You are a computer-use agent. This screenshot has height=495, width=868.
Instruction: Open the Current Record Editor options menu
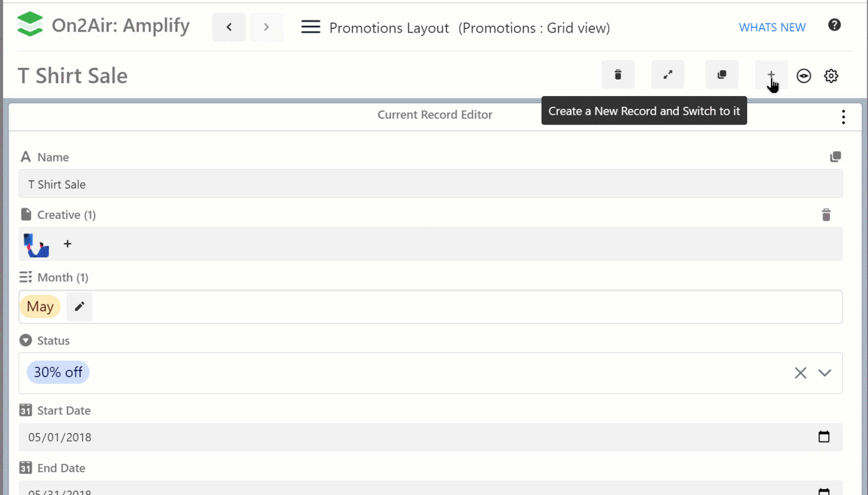point(843,117)
